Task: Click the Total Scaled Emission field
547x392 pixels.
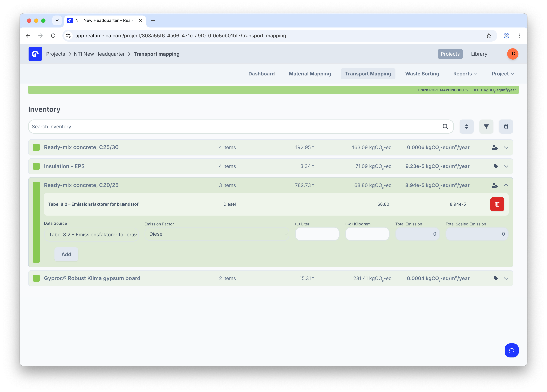Action: [477, 234]
